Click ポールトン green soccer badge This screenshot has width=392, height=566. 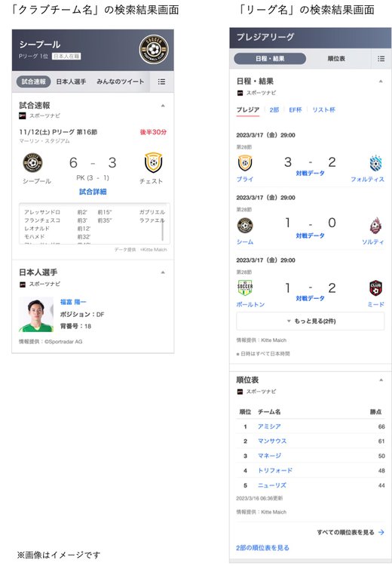pos(245,288)
